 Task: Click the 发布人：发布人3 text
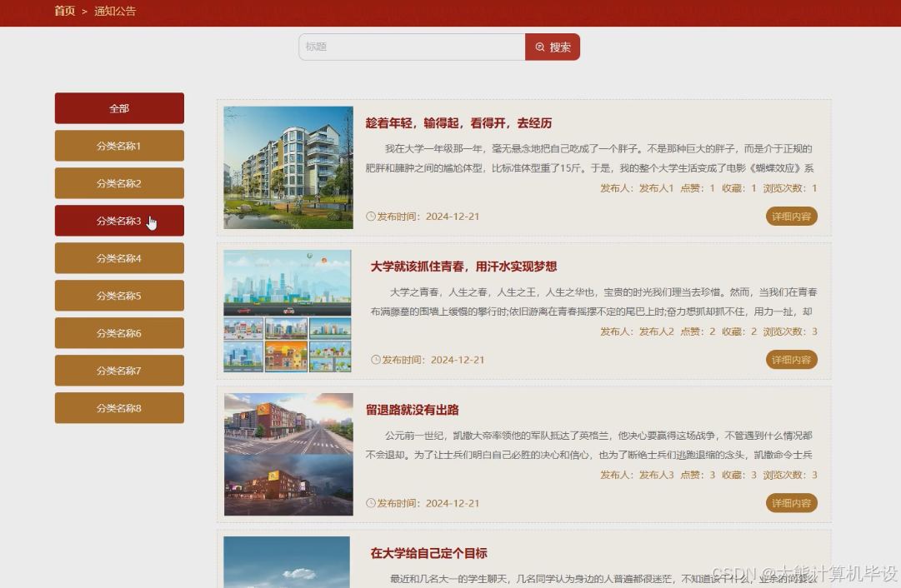tap(637, 475)
